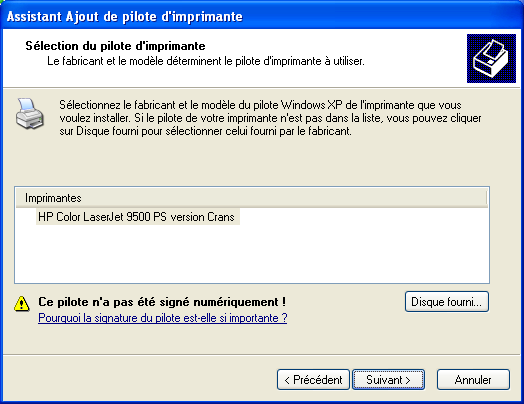Click the Sélection du pilote d'imprimante heading
Screen dimensions: 524x404
click(115, 46)
